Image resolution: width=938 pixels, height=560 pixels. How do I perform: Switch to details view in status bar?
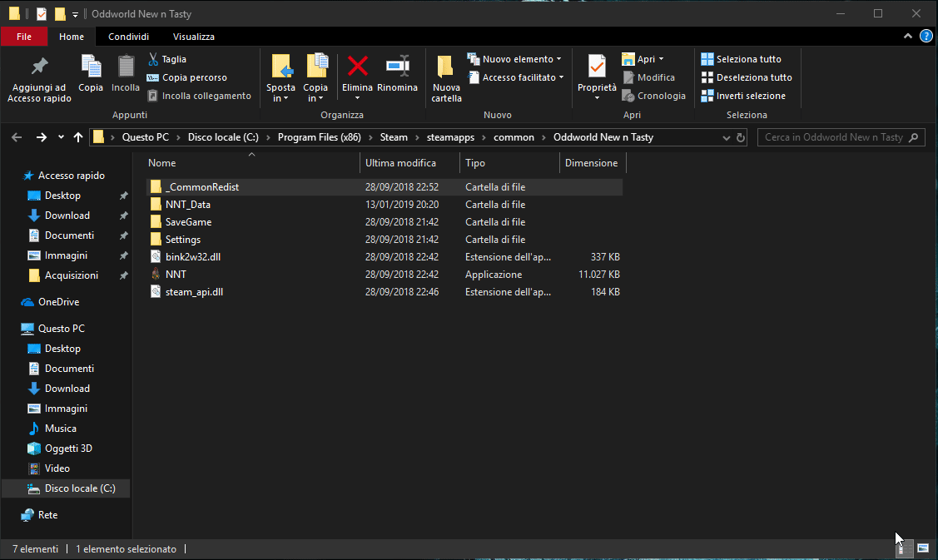click(x=903, y=548)
